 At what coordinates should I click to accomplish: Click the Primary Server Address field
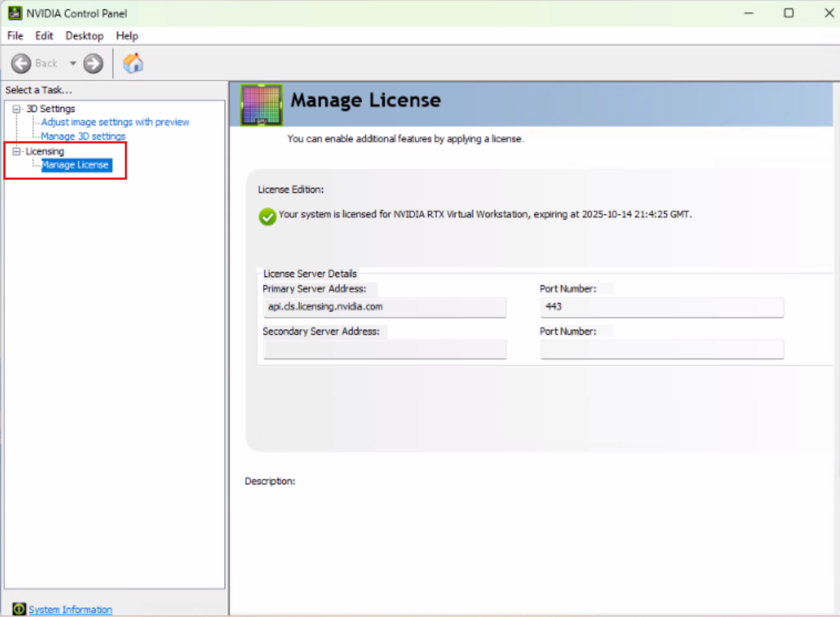pyautogui.click(x=384, y=307)
